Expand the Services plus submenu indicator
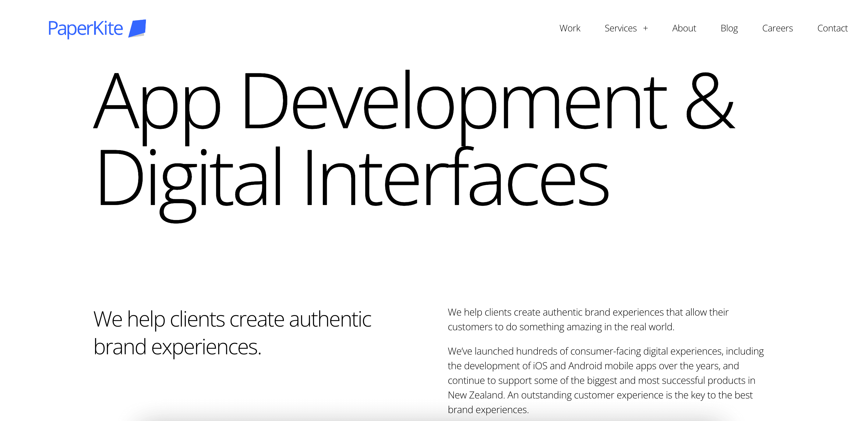Image resolution: width=868 pixels, height=421 pixels. tap(645, 28)
